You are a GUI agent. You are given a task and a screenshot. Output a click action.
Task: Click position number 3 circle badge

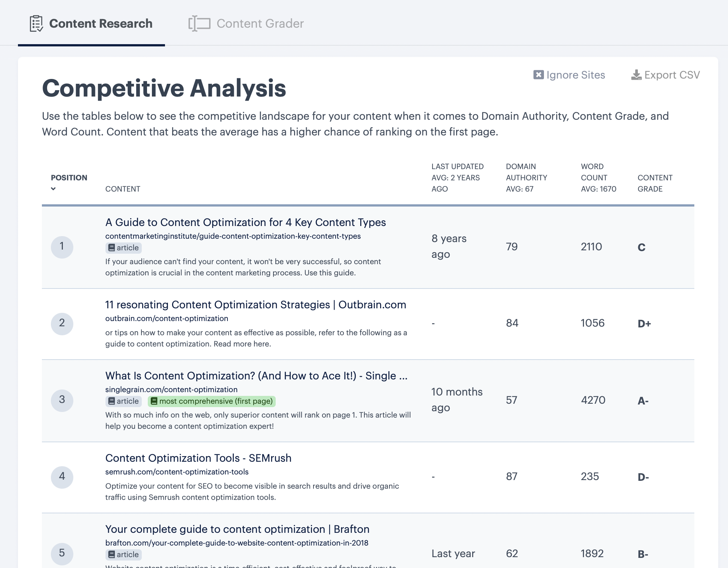(x=62, y=400)
